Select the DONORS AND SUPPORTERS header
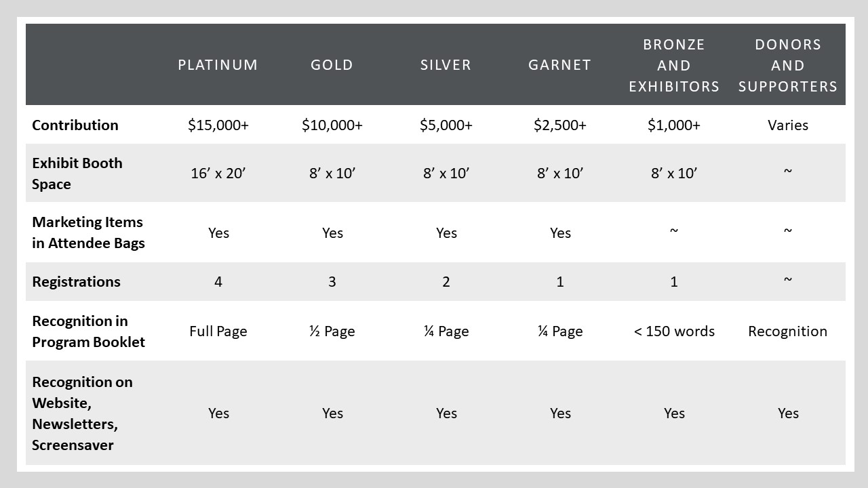This screenshot has height=488, width=868. pyautogui.click(x=788, y=65)
